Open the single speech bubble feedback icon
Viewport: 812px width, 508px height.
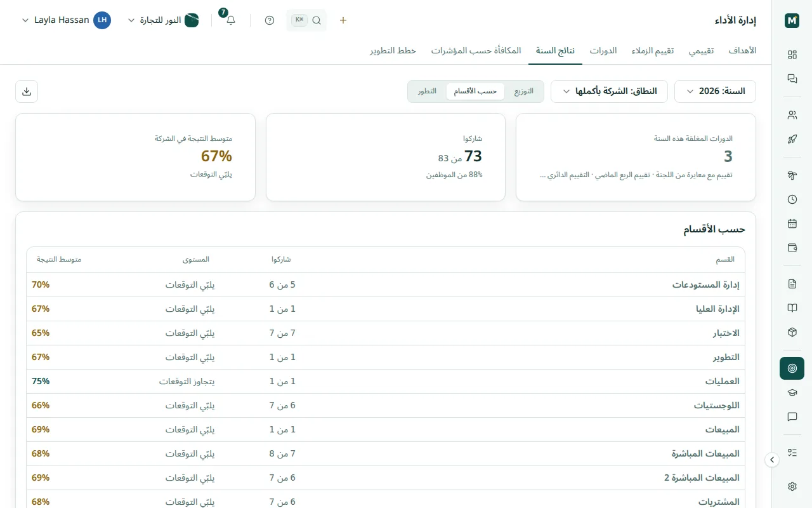(792, 417)
